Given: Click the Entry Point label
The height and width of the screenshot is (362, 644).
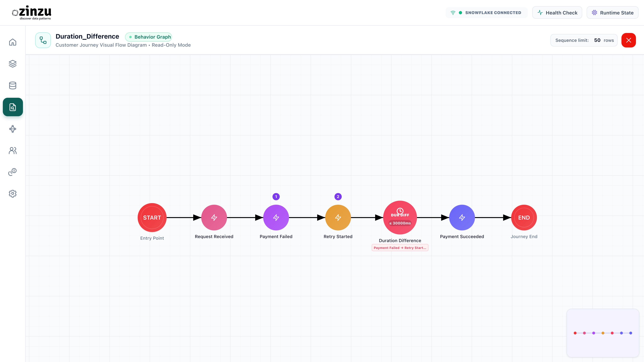Looking at the screenshot, I should click(x=152, y=238).
